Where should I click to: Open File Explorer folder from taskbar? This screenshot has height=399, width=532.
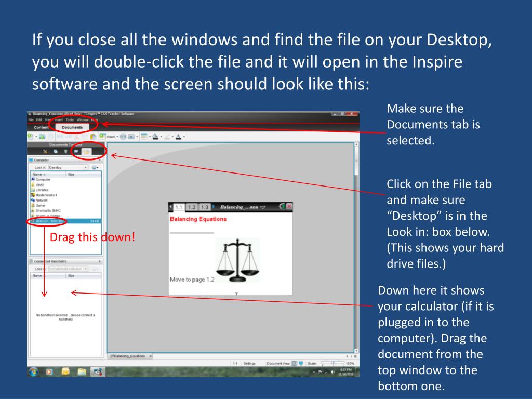click(x=82, y=372)
